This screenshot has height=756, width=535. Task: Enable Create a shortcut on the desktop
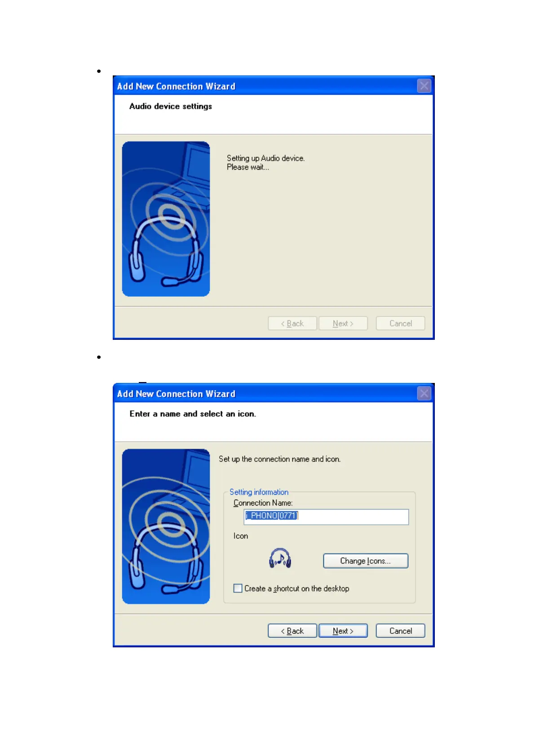click(x=238, y=588)
